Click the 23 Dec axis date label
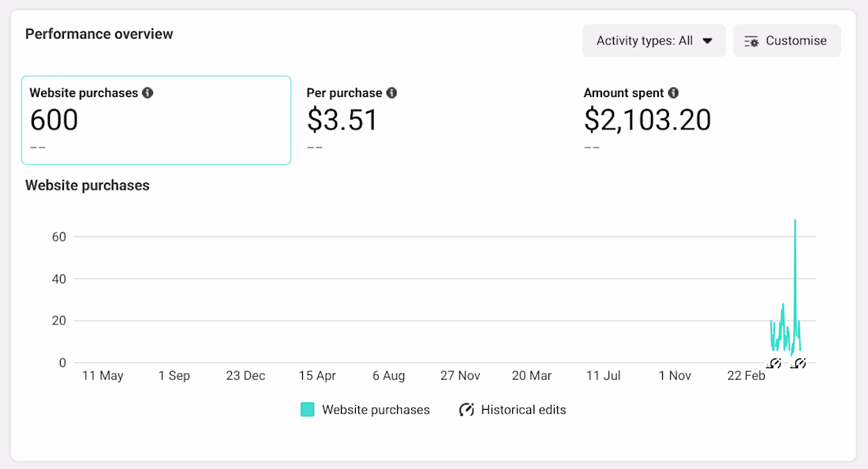The image size is (868, 469). [x=245, y=375]
